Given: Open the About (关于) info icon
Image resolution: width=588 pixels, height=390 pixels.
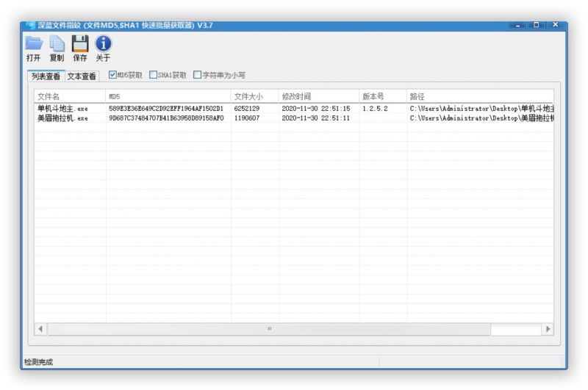Looking at the screenshot, I should pyautogui.click(x=104, y=44).
